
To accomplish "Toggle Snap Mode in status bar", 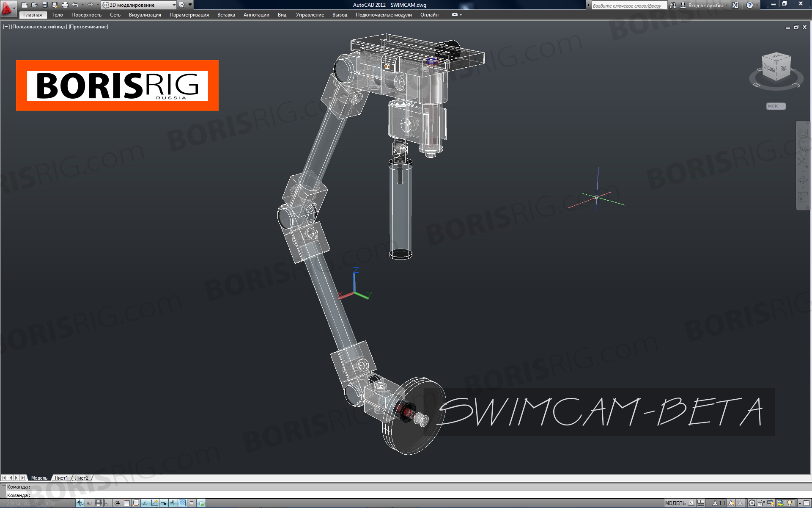I will [89, 503].
